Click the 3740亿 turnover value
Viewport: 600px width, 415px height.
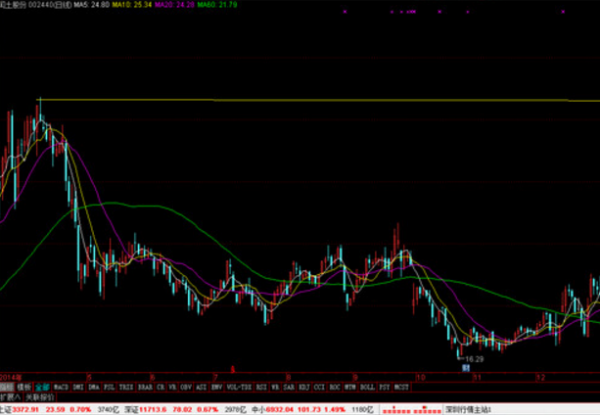pos(108,410)
